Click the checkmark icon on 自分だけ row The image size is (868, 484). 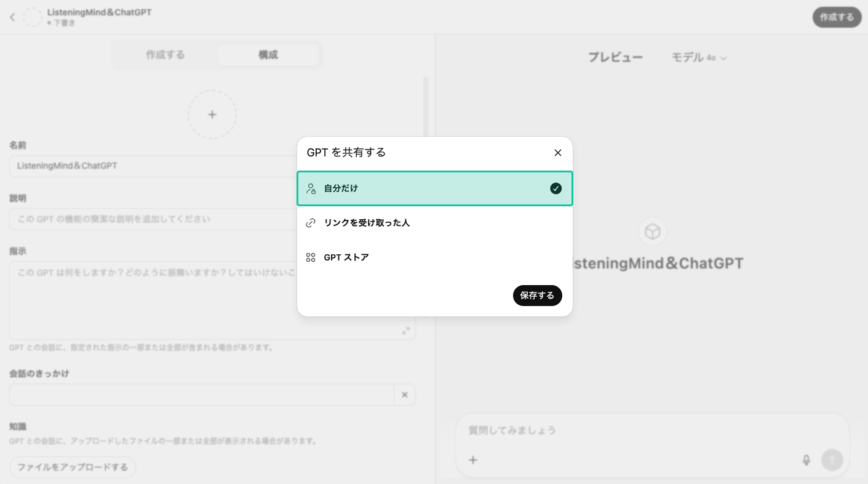556,188
